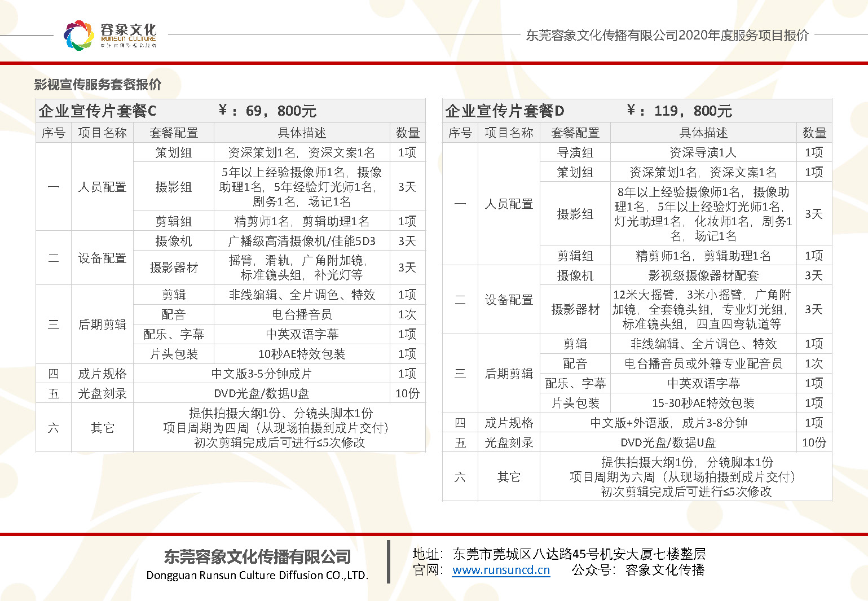
Task: Select 策划组 cell in package C table
Action: (174, 152)
